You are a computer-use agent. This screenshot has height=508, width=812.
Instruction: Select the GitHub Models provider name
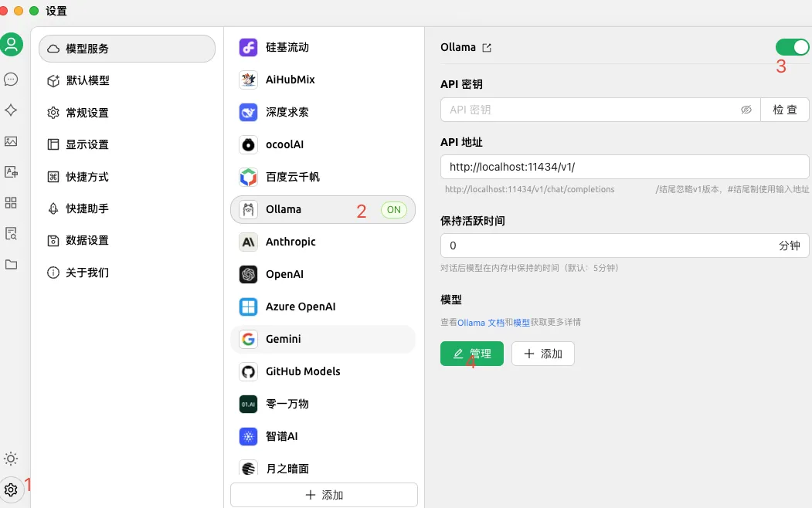(x=303, y=371)
